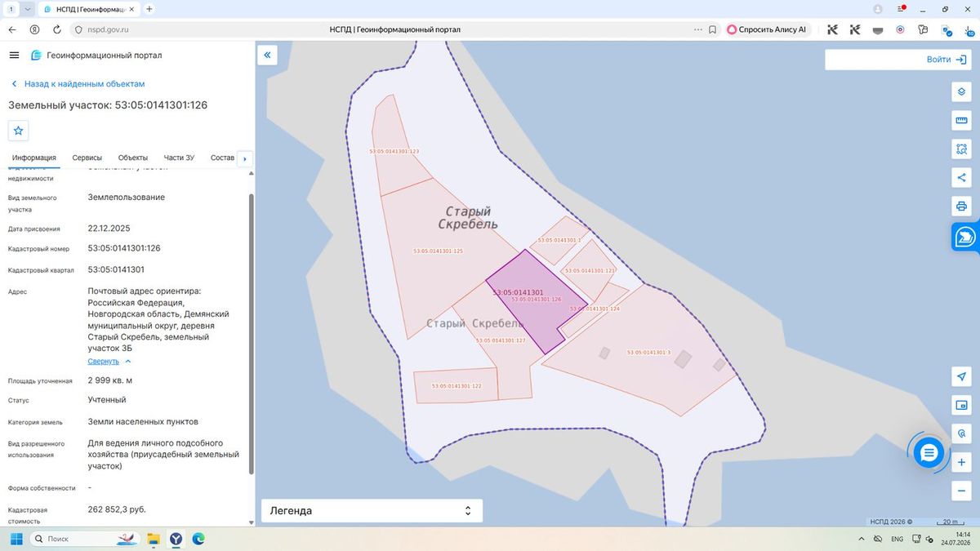Bookmark this page via bookmark icon
The width and height of the screenshot is (980, 551).
[x=712, y=29]
